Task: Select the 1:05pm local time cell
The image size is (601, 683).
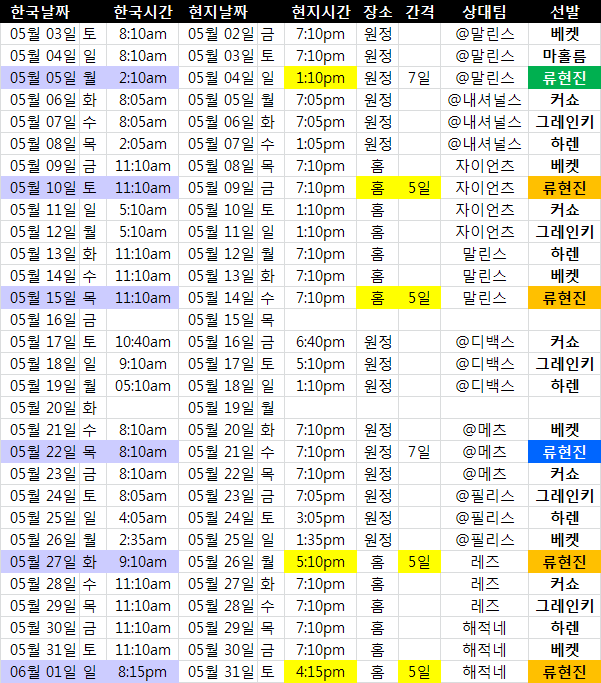Action: point(321,144)
